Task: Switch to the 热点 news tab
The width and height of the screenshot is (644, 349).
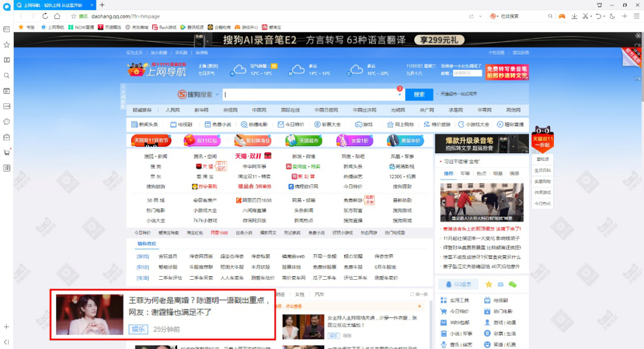Action: click(x=481, y=174)
